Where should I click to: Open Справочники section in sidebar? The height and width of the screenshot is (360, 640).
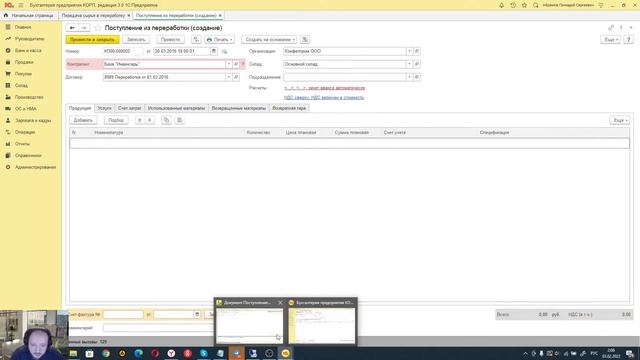coord(28,156)
